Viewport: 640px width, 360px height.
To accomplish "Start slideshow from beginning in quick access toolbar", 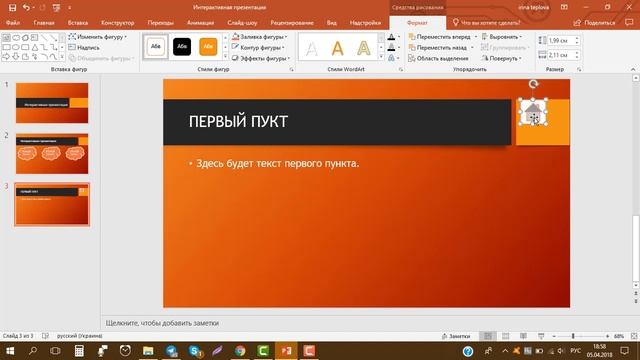I will point(56,7).
